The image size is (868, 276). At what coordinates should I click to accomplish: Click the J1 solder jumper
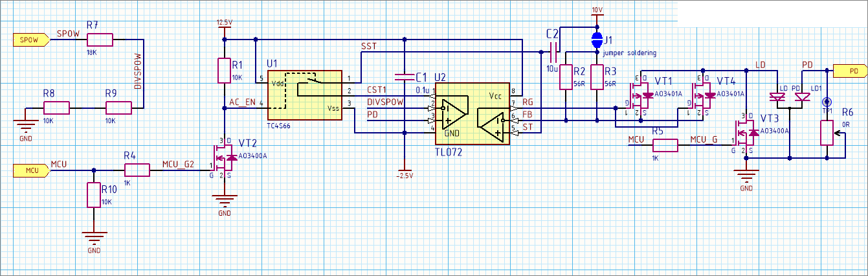(597, 39)
